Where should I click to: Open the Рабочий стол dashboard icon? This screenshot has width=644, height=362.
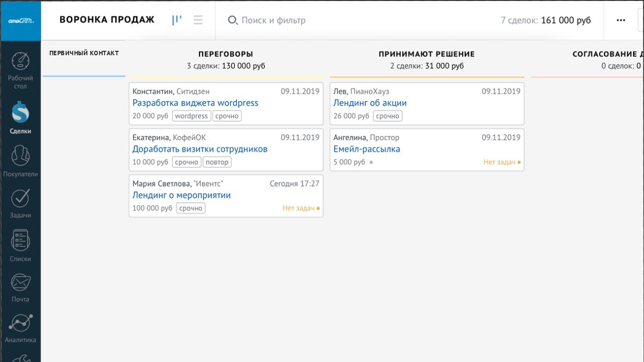click(x=20, y=61)
